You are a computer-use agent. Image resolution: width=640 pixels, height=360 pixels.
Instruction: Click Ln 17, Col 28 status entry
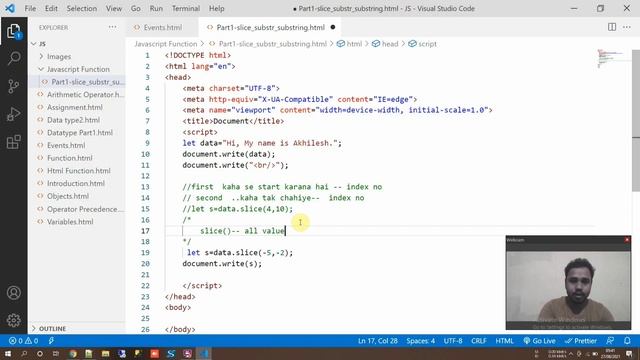coord(378,341)
